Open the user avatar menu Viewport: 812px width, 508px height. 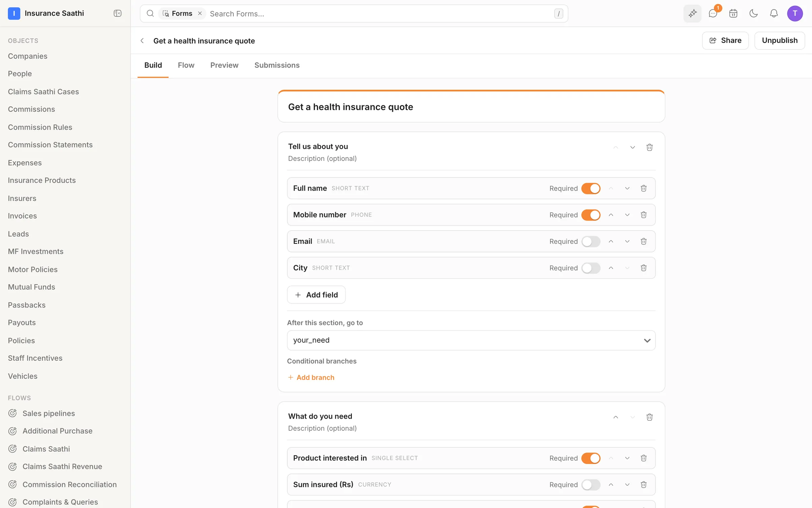click(x=795, y=13)
